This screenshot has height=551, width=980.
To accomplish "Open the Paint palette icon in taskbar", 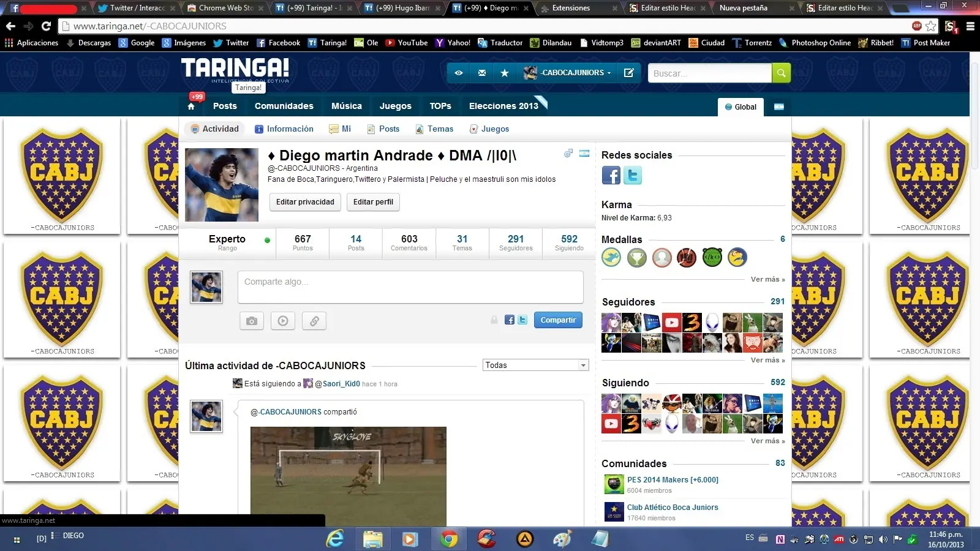I will click(x=562, y=539).
